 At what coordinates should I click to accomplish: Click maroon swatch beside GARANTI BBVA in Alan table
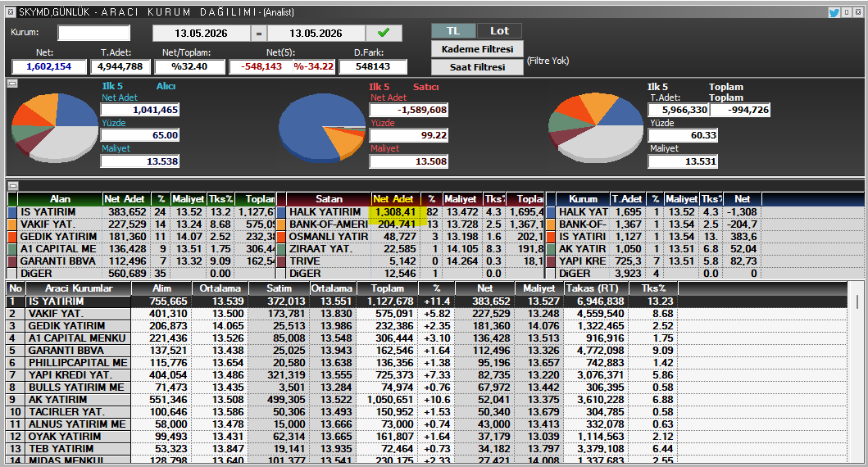coord(12,261)
